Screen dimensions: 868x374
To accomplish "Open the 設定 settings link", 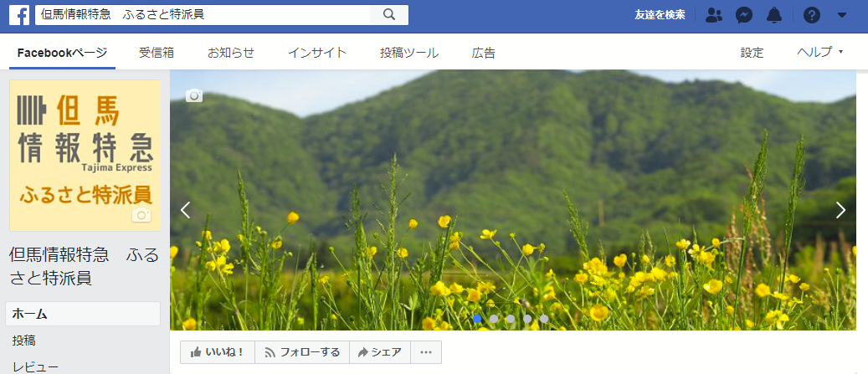I will point(752,53).
